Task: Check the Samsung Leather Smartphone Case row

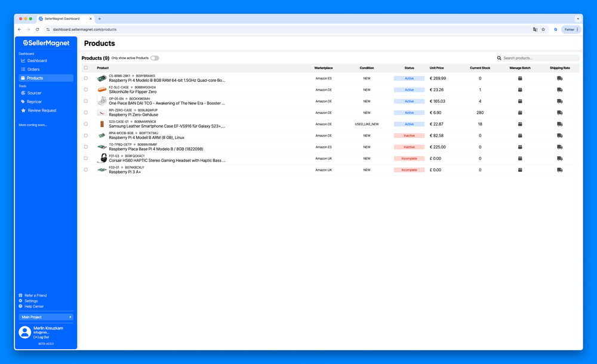Action: (85, 124)
